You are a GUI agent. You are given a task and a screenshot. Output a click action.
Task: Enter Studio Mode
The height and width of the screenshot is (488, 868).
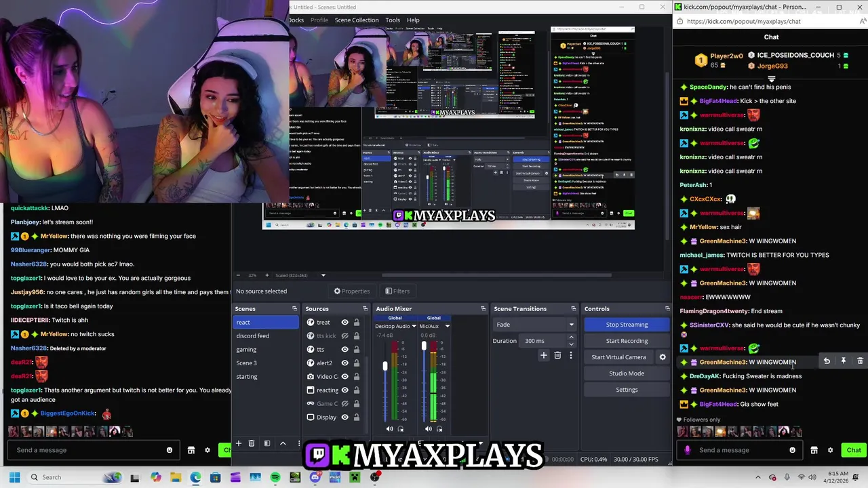coord(627,373)
